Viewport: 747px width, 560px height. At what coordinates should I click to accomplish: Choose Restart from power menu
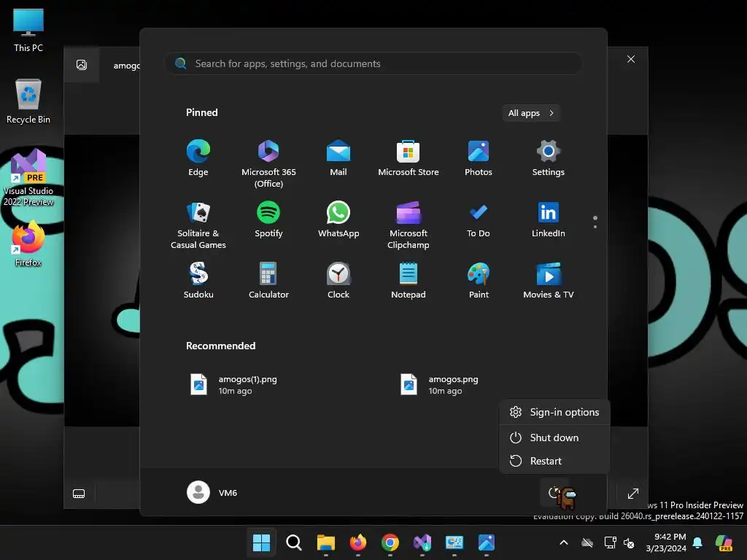(554, 461)
